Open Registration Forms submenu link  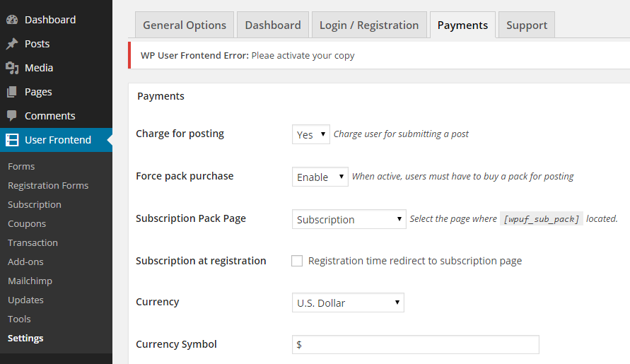tap(48, 186)
